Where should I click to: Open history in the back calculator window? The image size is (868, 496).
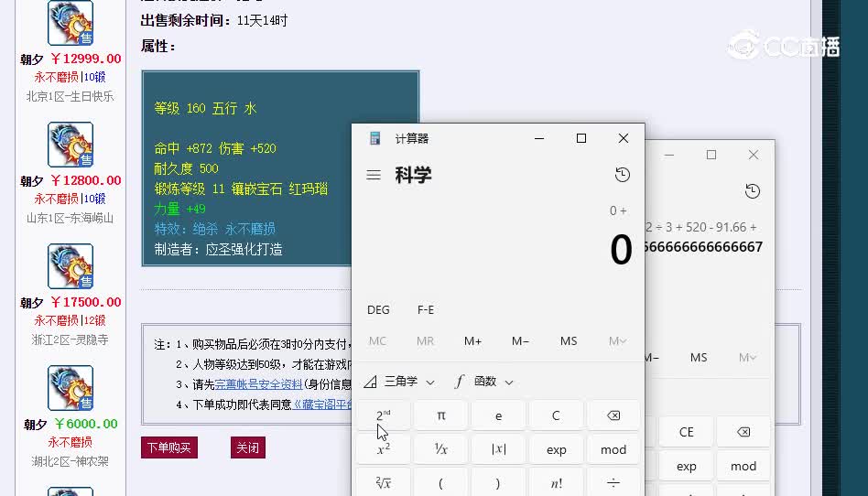[753, 191]
